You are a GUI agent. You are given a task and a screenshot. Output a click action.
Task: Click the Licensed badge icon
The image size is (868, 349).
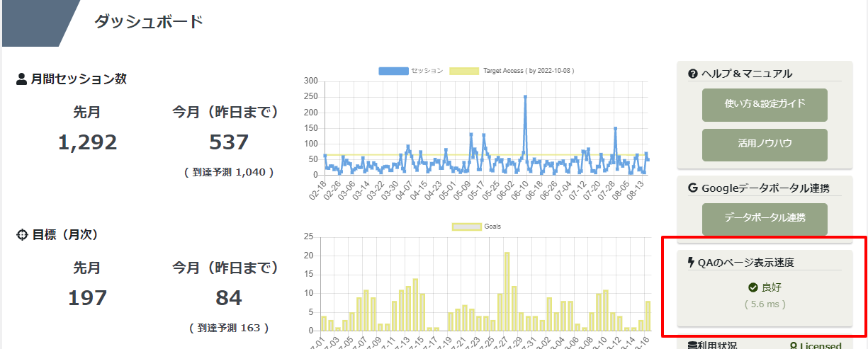[803, 346]
